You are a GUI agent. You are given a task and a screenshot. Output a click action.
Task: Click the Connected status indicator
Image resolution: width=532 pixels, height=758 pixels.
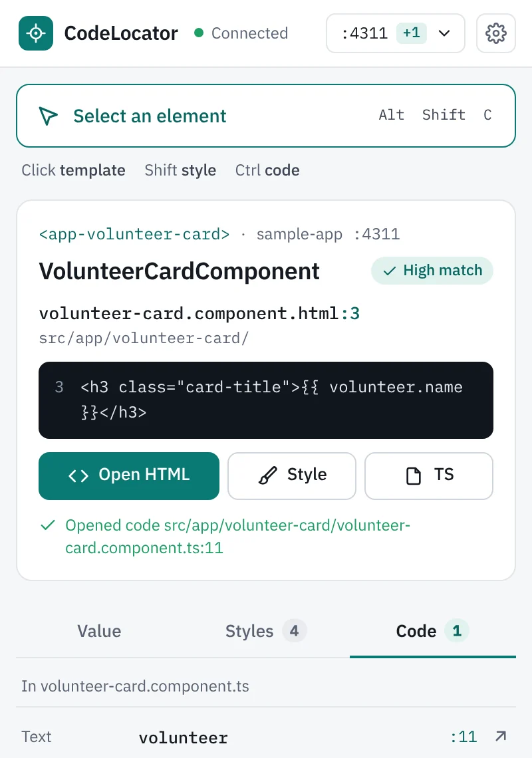click(241, 33)
